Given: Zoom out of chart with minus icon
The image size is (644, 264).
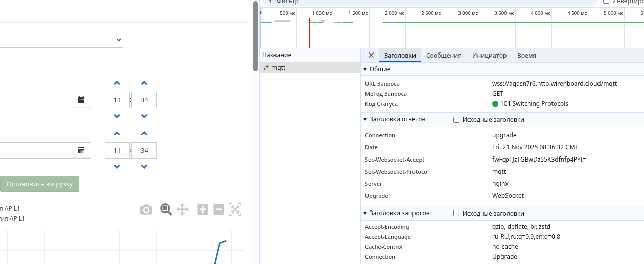Looking at the screenshot, I should pyautogui.click(x=219, y=209).
